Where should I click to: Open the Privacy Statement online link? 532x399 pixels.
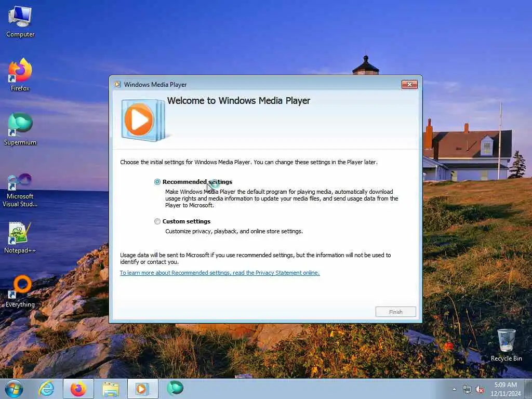[x=220, y=273]
